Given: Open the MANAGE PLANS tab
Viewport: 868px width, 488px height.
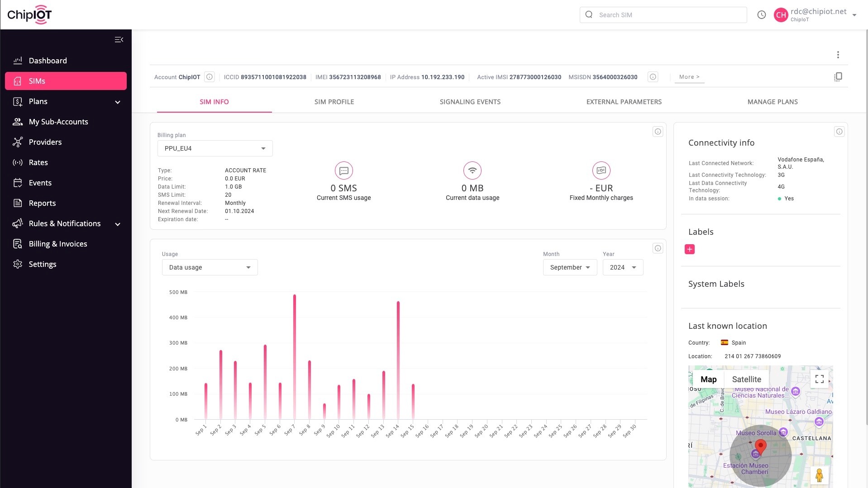Looking at the screenshot, I should point(773,102).
